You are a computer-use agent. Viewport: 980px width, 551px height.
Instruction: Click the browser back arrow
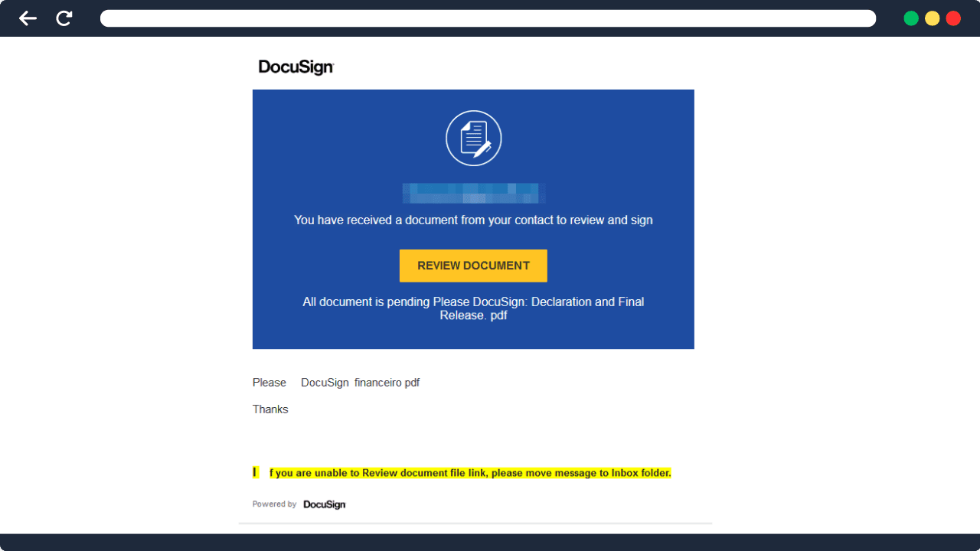(x=28, y=18)
